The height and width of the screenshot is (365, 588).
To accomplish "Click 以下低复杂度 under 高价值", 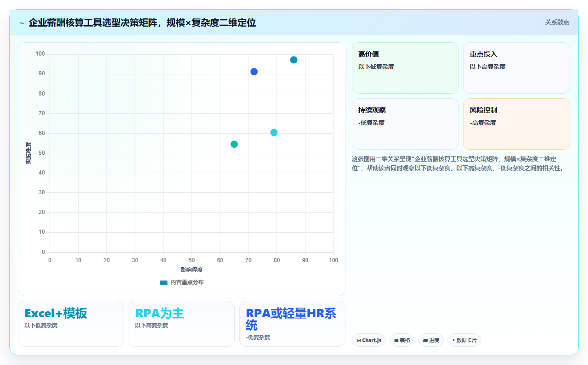I will pos(376,67).
